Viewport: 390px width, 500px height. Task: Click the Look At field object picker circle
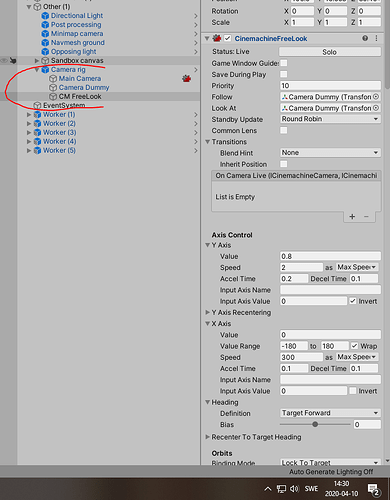tap(376, 108)
